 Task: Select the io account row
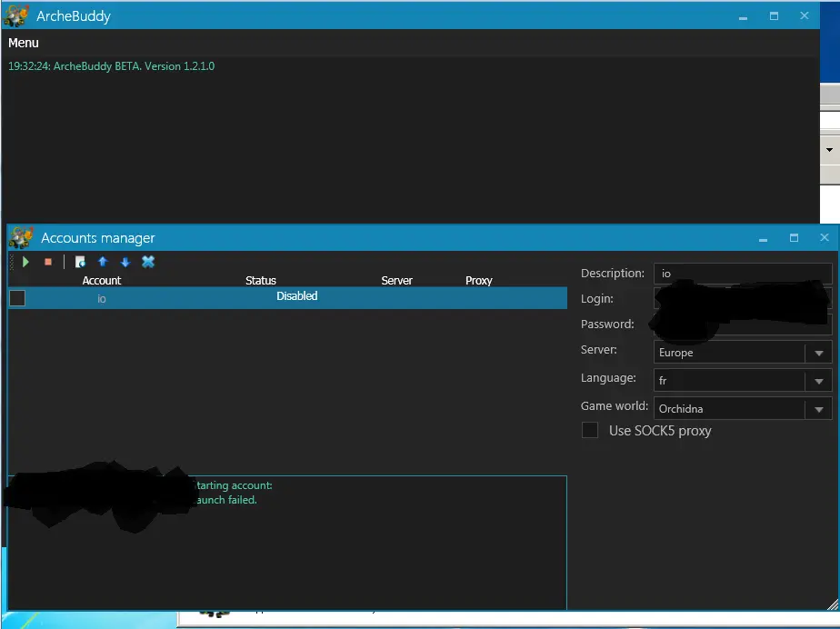click(287, 298)
